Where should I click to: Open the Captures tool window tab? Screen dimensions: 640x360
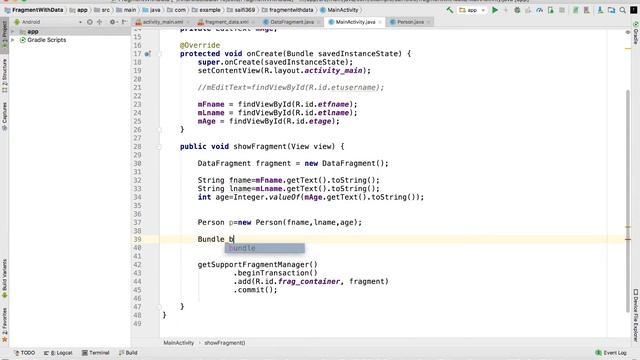pos(4,116)
